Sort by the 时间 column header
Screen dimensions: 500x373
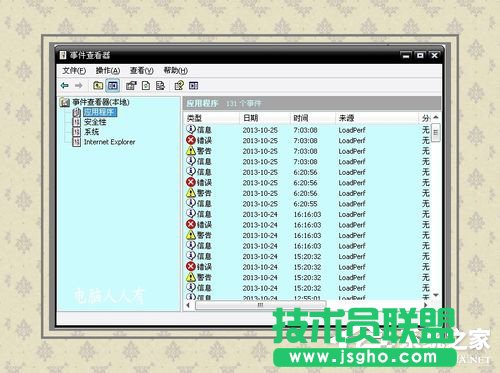pyautogui.click(x=313, y=118)
